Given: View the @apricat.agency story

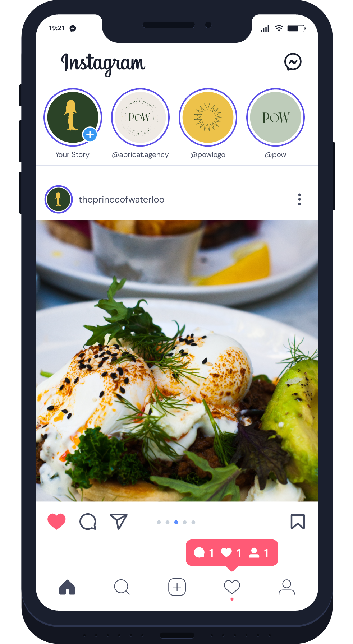Looking at the screenshot, I should point(140,117).
